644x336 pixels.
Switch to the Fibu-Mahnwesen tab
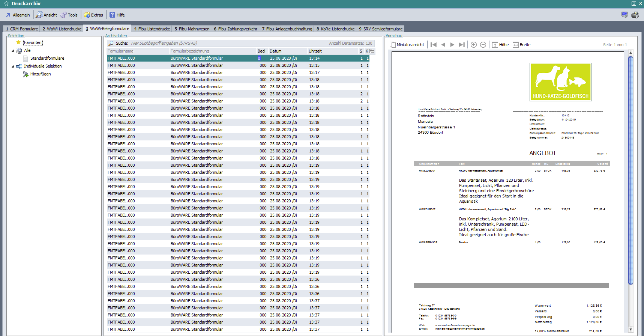click(191, 29)
